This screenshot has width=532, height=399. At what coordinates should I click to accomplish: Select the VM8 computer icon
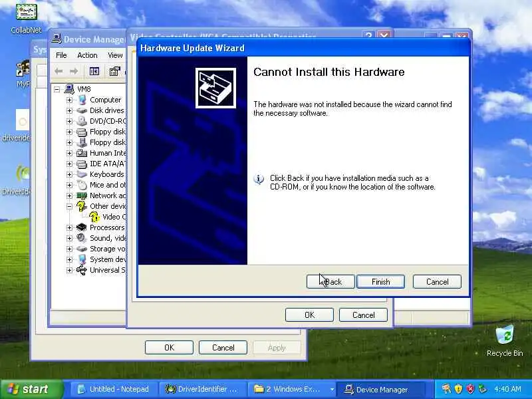pyautogui.click(x=69, y=89)
